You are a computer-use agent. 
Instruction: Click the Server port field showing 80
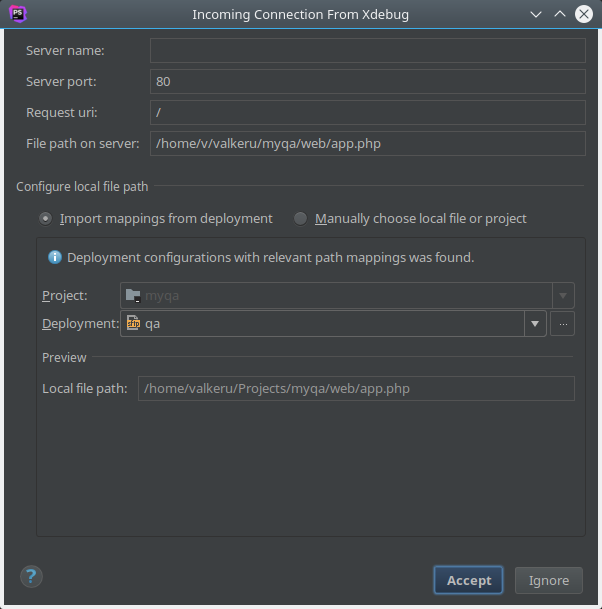click(367, 82)
